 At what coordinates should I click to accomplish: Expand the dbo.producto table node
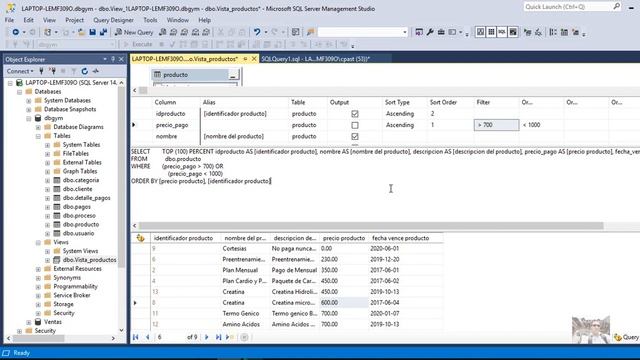point(48,224)
